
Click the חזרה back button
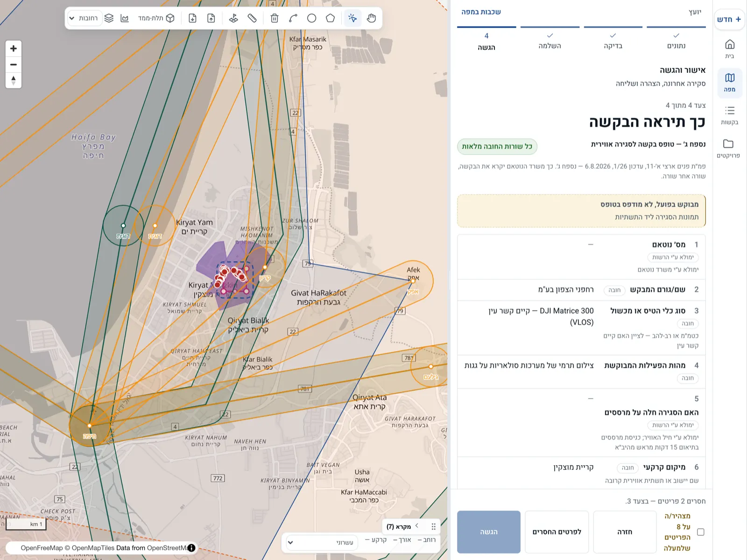[625, 532]
